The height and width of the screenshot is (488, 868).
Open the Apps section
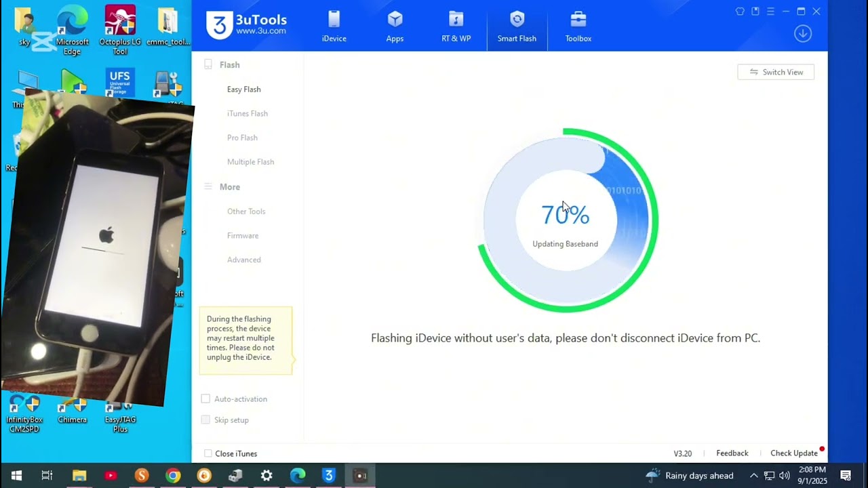point(395,26)
